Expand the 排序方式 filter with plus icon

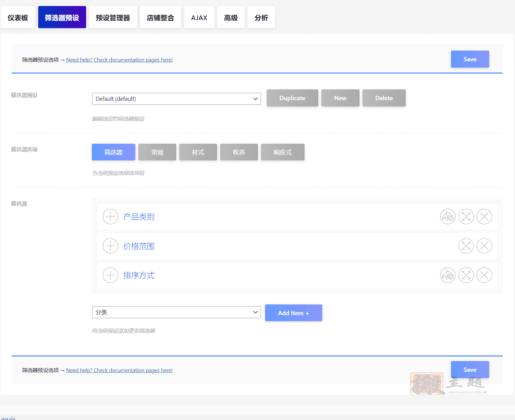pos(110,275)
